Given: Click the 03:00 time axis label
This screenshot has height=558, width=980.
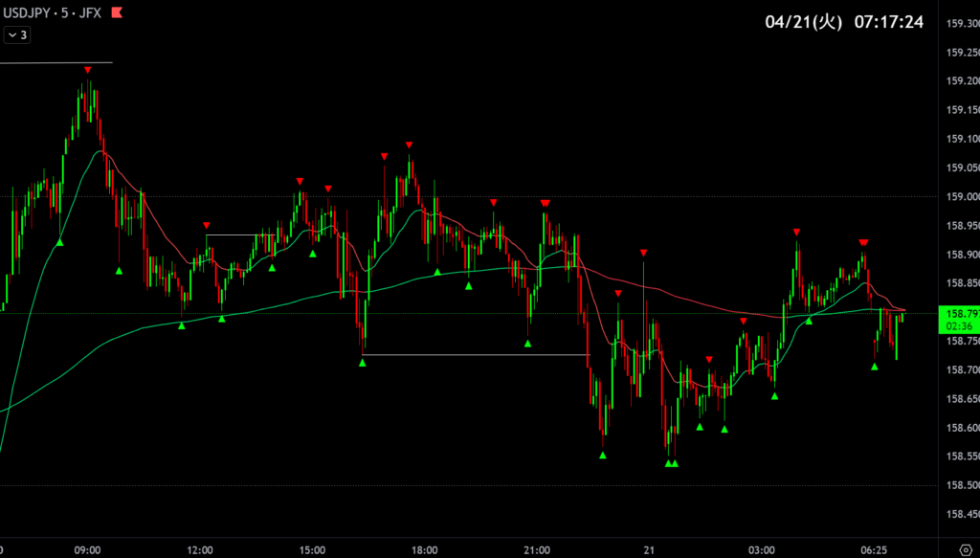Looking at the screenshot, I should (x=762, y=550).
